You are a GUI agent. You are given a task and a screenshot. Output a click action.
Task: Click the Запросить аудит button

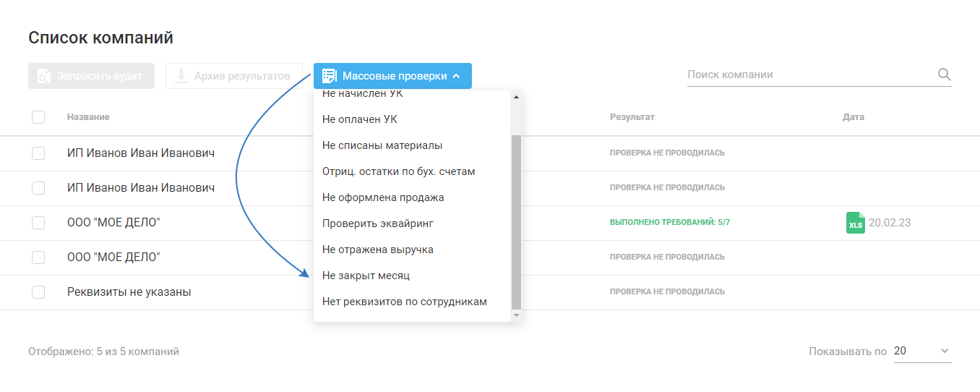(91, 76)
